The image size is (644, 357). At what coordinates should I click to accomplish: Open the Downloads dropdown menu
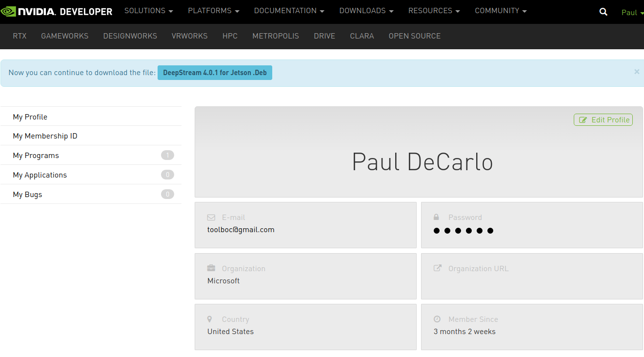click(366, 11)
